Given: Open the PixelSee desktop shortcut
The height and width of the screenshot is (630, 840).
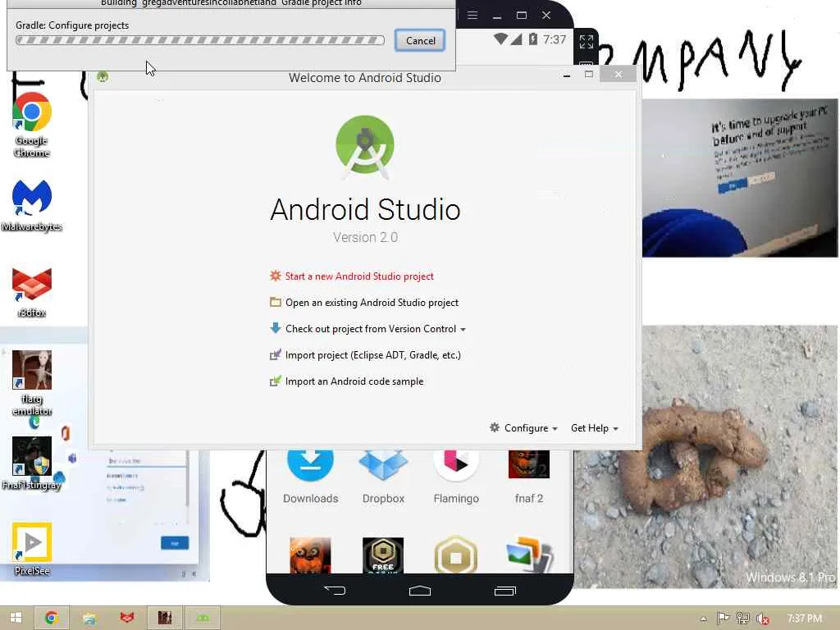Looking at the screenshot, I should tap(32, 549).
